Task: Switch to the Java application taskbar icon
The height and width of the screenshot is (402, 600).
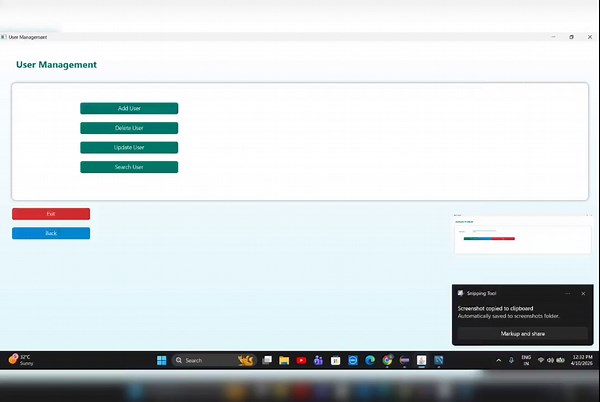Action: point(422,360)
